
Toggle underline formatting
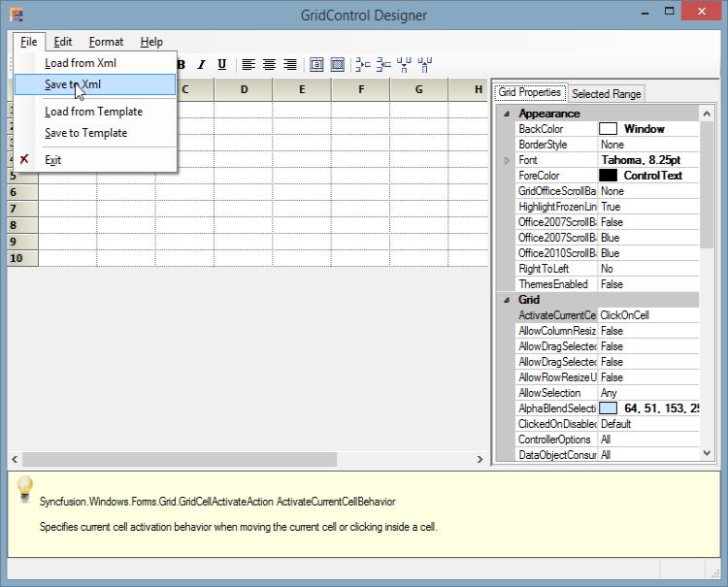click(x=222, y=64)
